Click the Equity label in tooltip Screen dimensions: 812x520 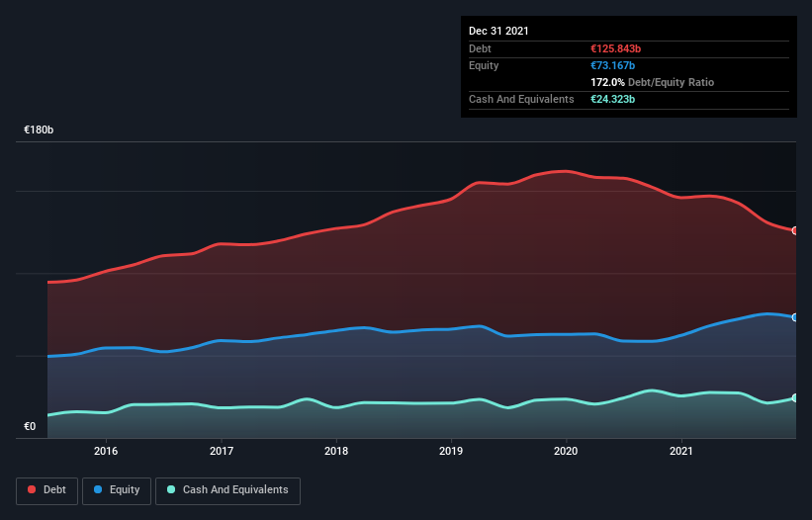pos(484,65)
